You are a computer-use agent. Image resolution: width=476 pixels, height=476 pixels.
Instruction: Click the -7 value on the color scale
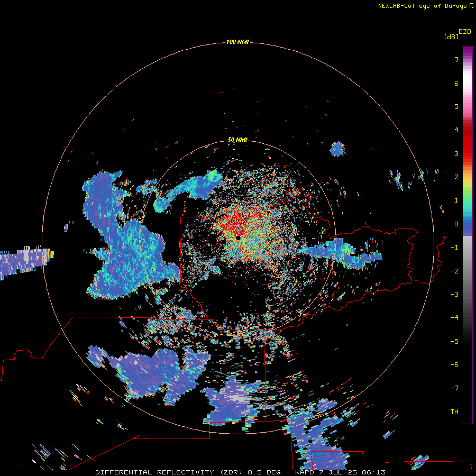pyautogui.click(x=454, y=388)
